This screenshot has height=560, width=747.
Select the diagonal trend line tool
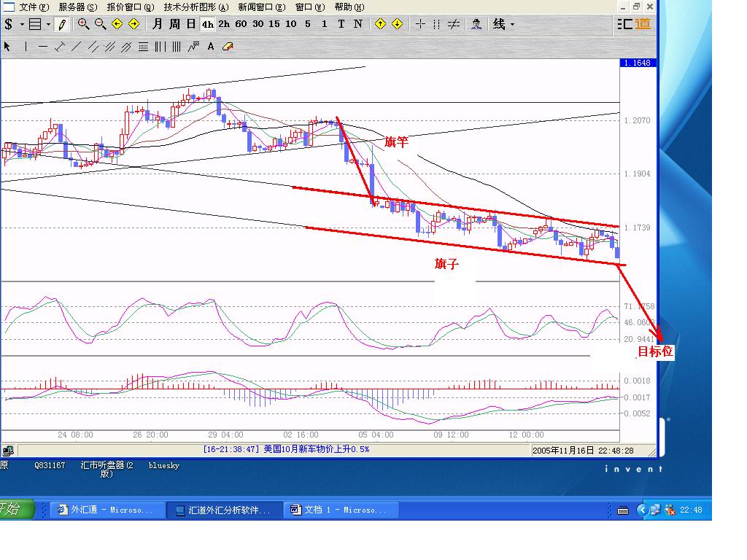(x=76, y=47)
